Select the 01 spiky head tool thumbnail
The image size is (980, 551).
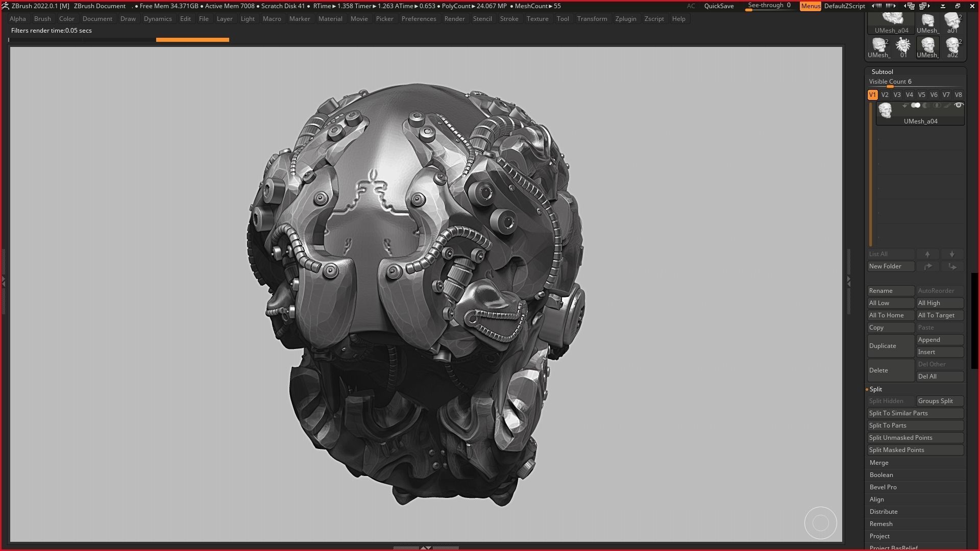point(903,47)
